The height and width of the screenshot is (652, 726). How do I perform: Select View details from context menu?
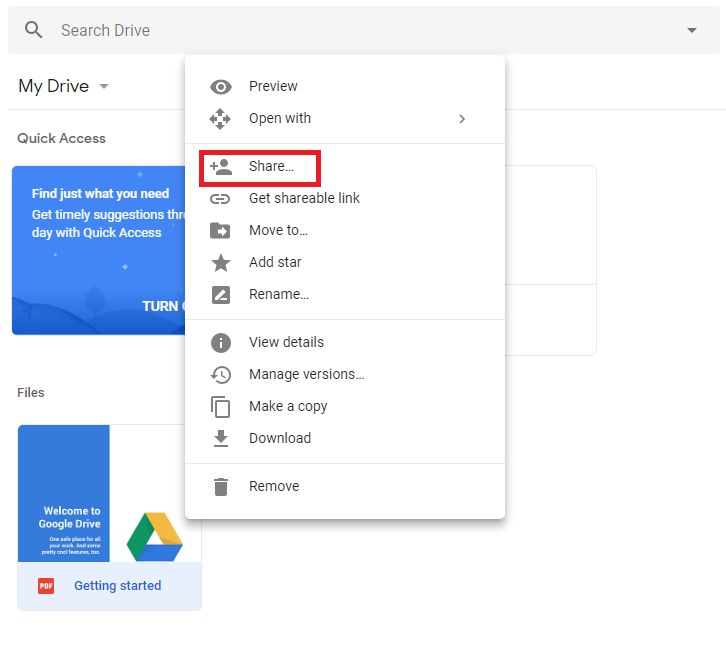coord(286,342)
